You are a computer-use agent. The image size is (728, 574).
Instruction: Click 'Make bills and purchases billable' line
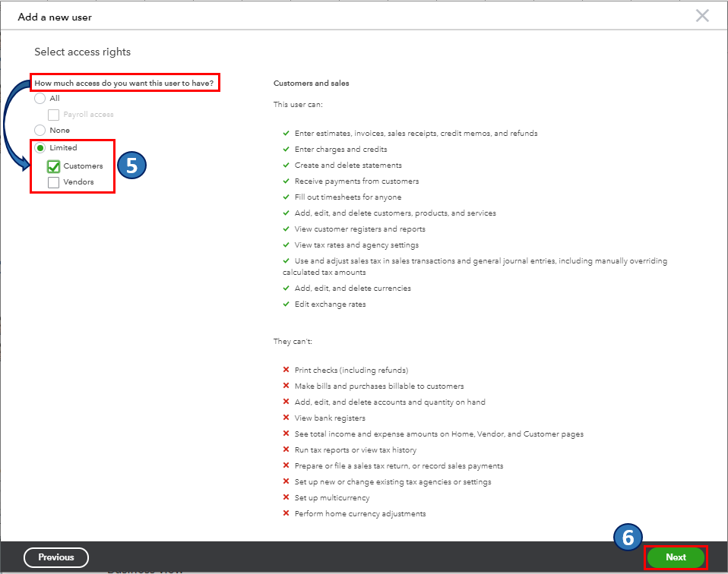point(379,386)
